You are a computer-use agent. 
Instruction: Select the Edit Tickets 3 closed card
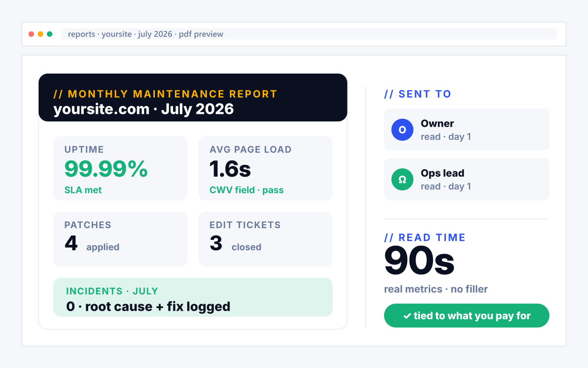click(x=265, y=239)
